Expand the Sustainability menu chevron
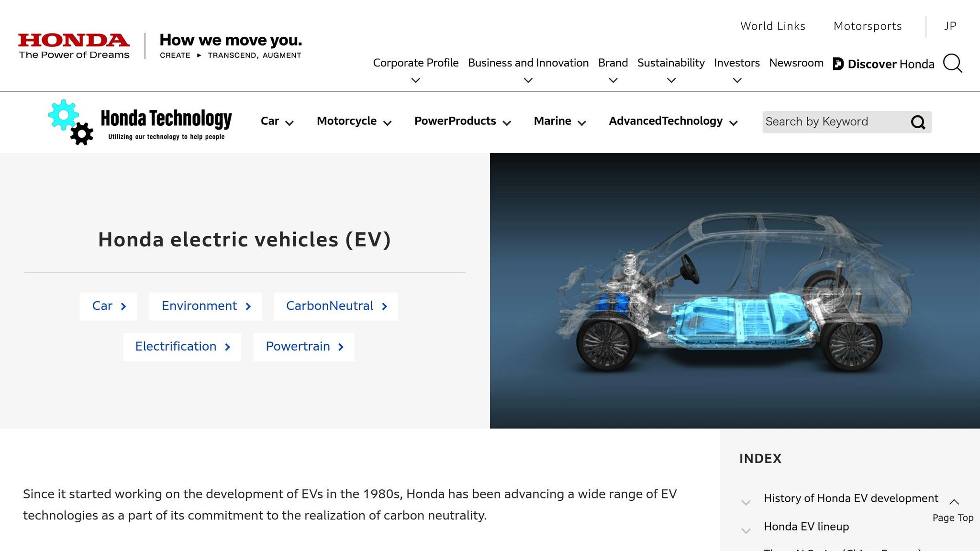 click(671, 80)
